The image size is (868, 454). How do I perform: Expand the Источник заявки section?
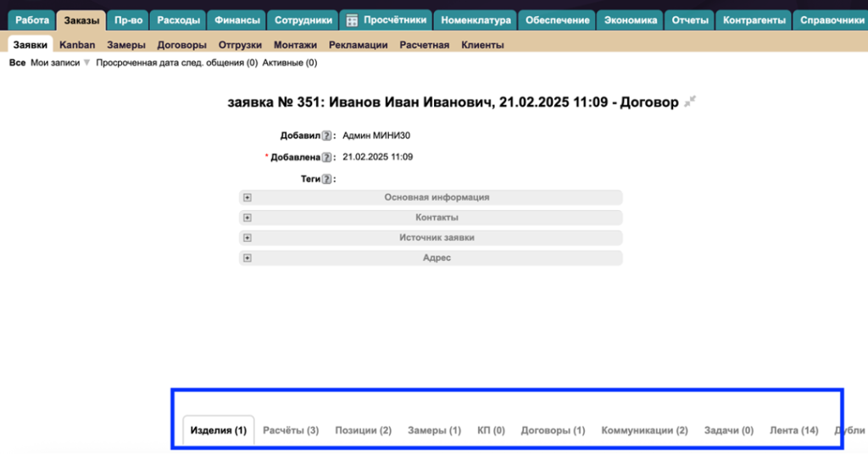248,238
